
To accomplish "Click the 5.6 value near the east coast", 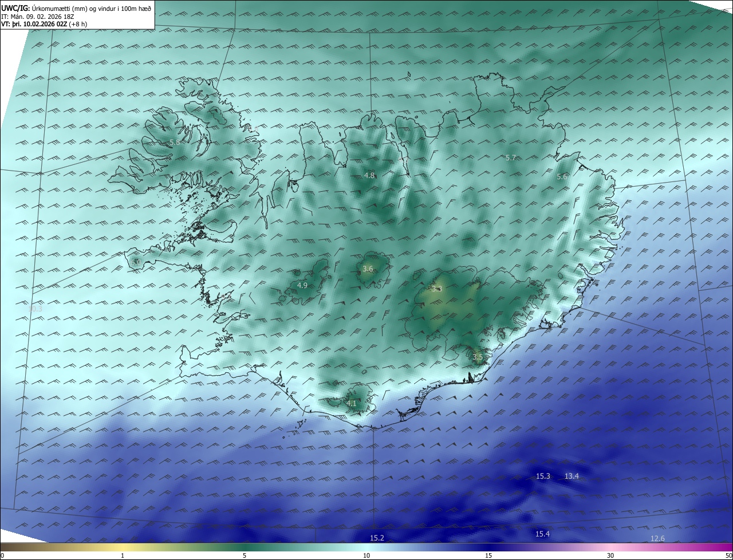I will [x=562, y=177].
